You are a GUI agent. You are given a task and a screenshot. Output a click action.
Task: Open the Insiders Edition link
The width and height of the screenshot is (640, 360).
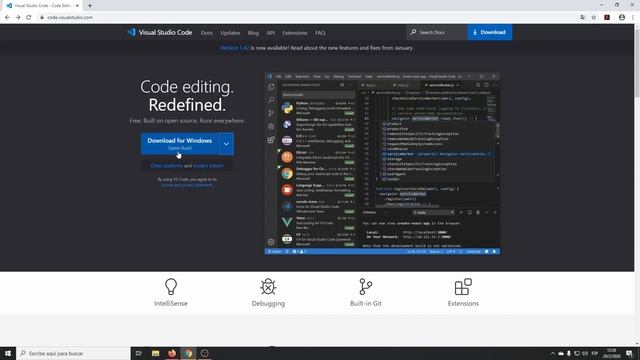point(208,166)
